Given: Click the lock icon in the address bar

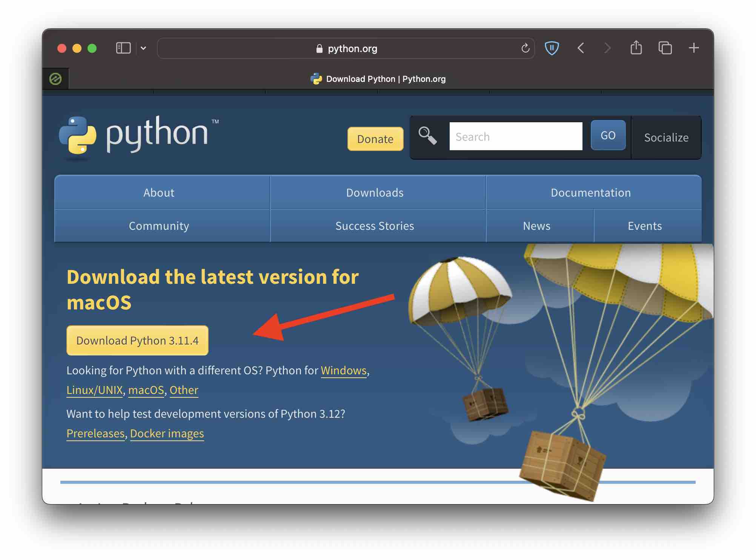Looking at the screenshot, I should [319, 48].
